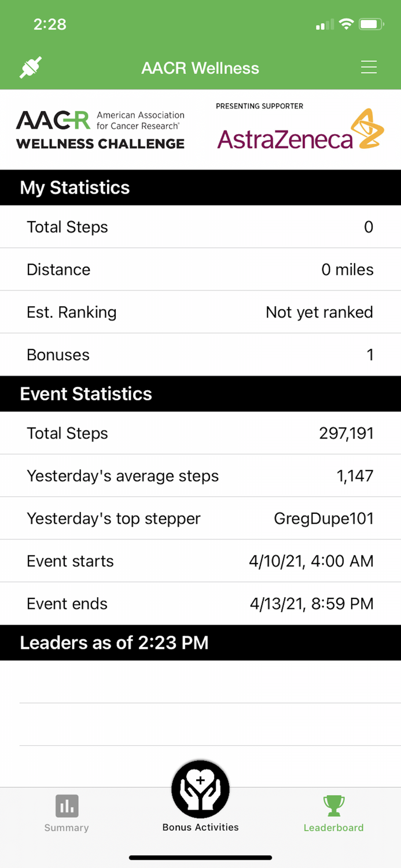The height and width of the screenshot is (868, 401).
Task: Tap the battery indicator in the status bar
Action: (x=373, y=24)
